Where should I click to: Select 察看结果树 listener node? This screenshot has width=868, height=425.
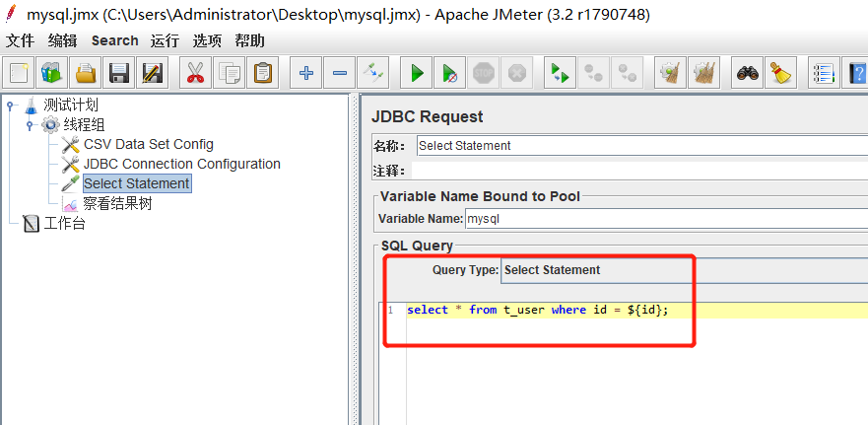pos(117,204)
